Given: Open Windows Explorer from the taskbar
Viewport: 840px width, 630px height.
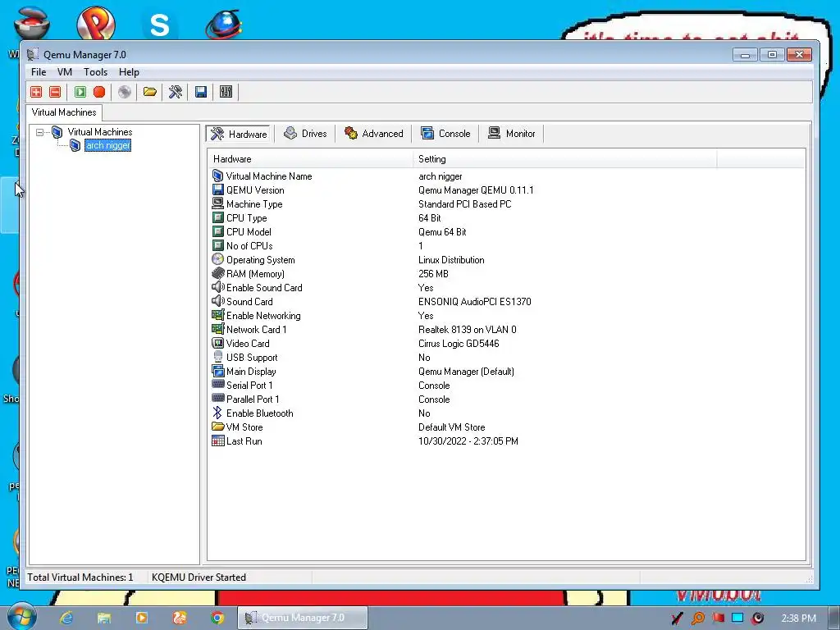Looking at the screenshot, I should [x=103, y=618].
